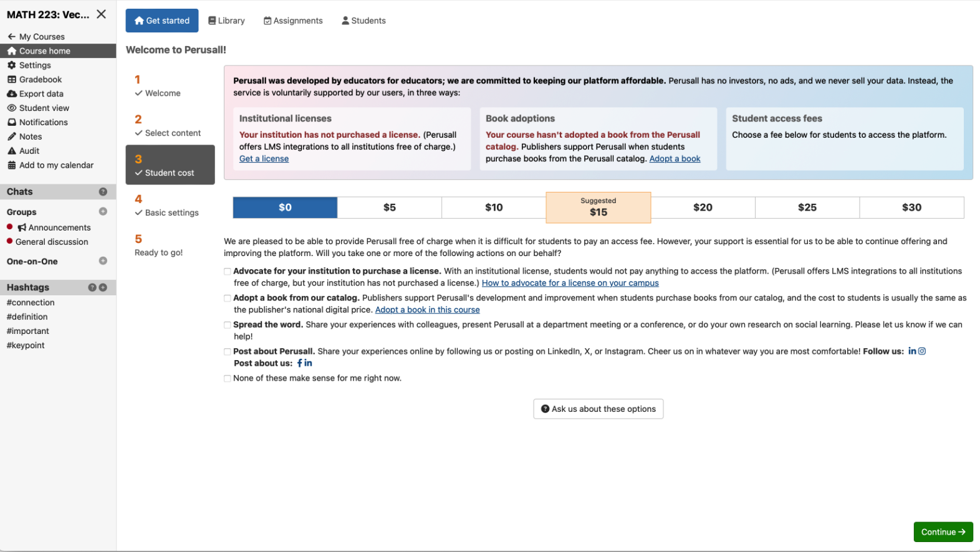Select step 3 Student cost
The height and width of the screenshot is (552, 980).
pos(170,165)
